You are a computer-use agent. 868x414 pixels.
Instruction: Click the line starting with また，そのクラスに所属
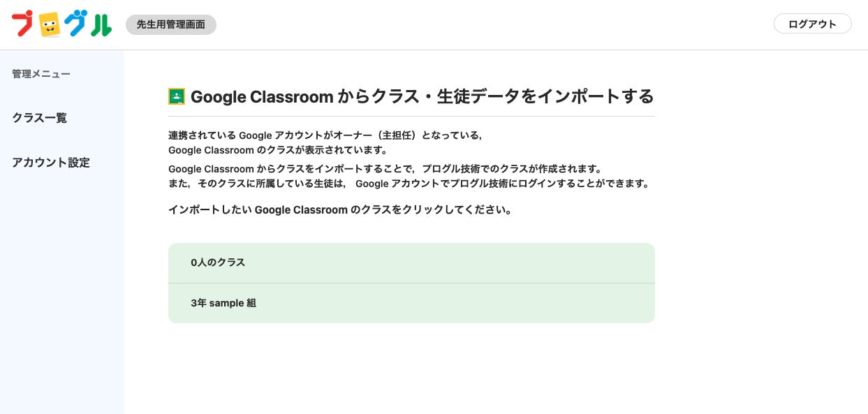click(409, 184)
